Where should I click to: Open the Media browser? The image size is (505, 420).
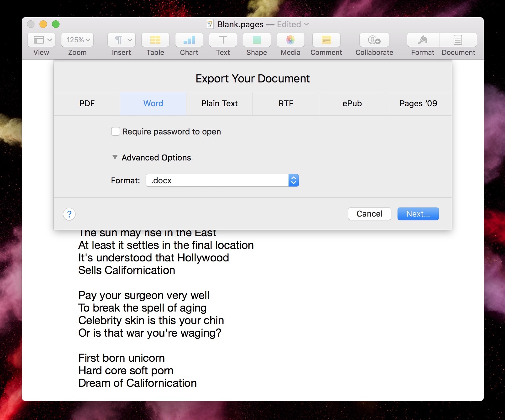pos(291,40)
